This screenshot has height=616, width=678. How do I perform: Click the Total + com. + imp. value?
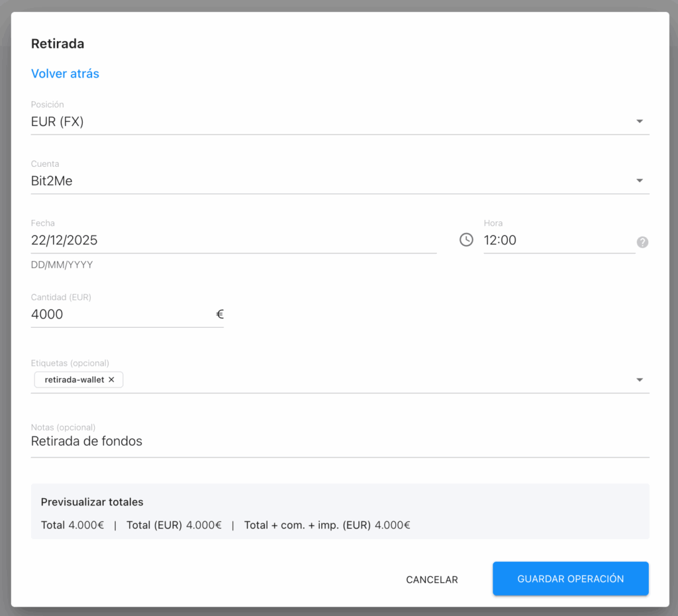(x=393, y=525)
